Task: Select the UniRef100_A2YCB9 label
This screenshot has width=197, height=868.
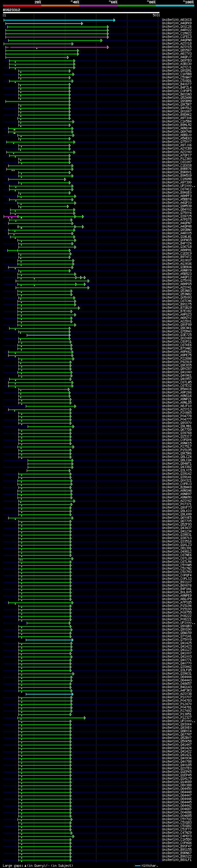Action: pyautogui.click(x=177, y=149)
